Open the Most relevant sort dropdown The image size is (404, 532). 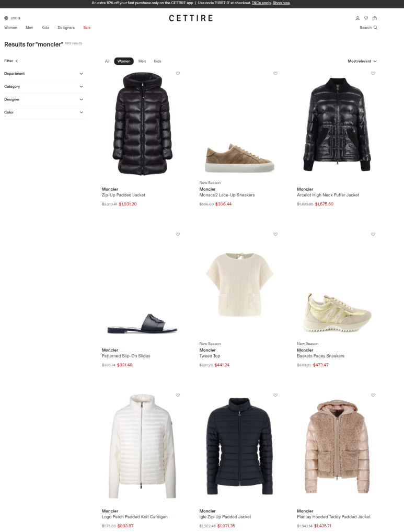pos(362,61)
